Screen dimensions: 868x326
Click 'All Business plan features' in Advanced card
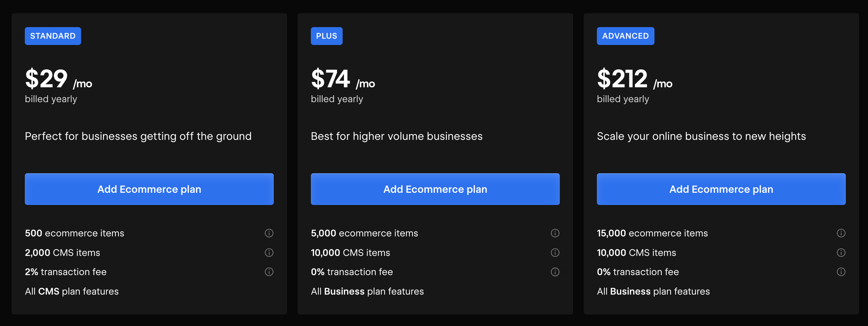click(653, 291)
